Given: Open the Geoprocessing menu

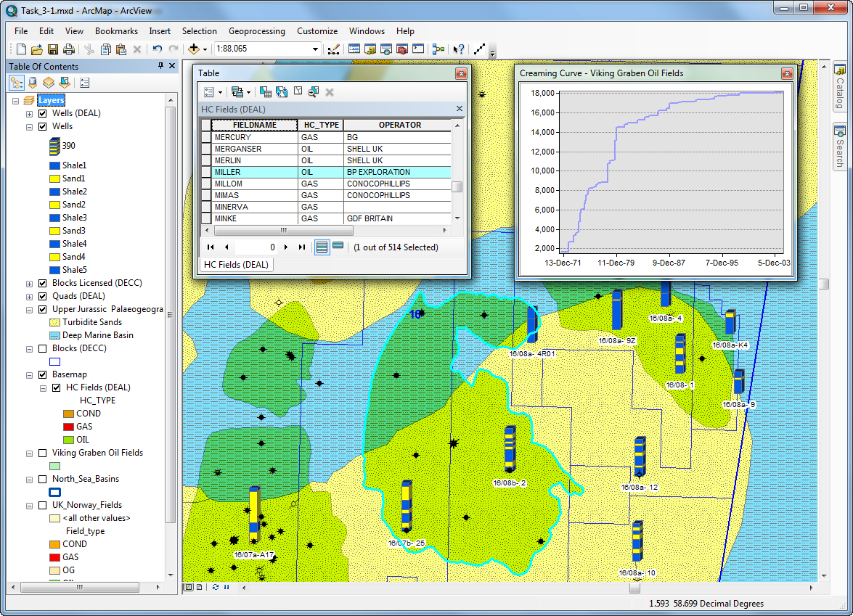Looking at the screenshot, I should pyautogui.click(x=256, y=31).
